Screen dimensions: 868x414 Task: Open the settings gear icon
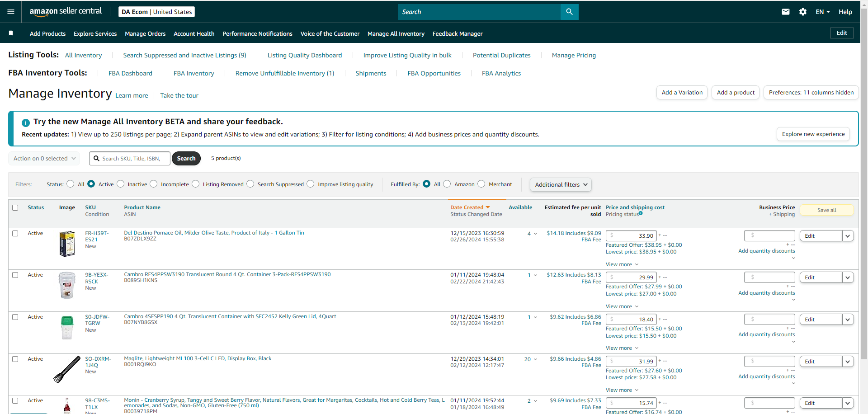(x=803, y=12)
